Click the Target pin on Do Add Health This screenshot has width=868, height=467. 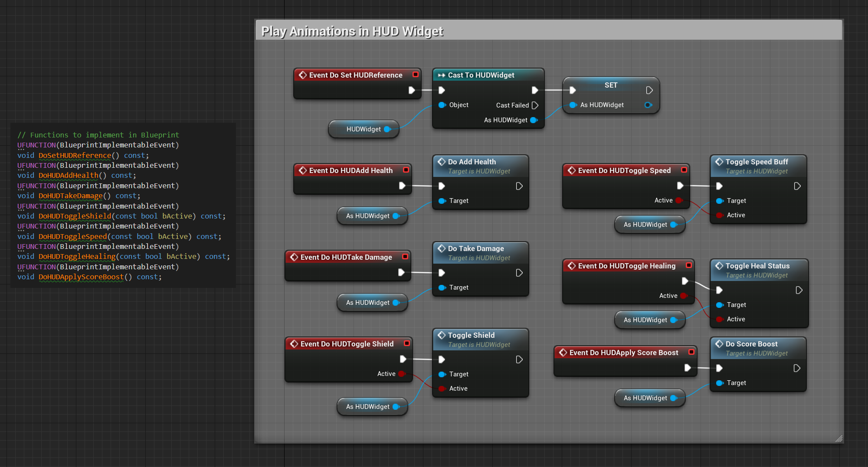[x=442, y=201]
